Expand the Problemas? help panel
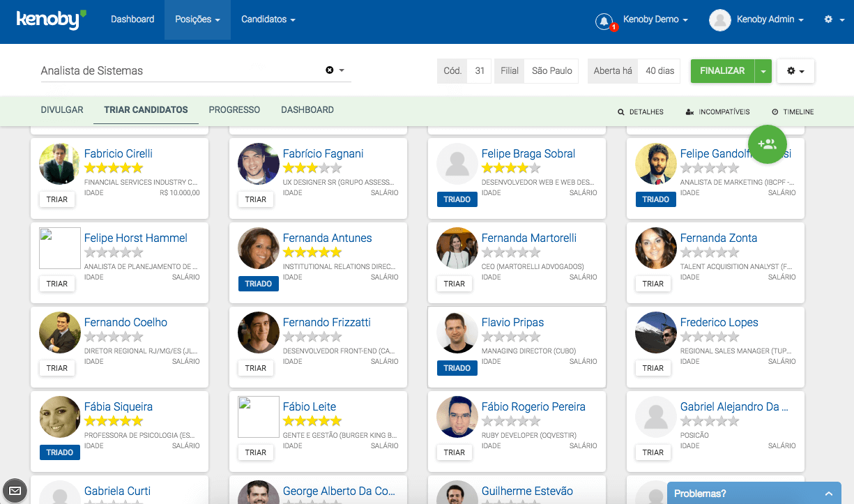This screenshot has height=504, width=854. point(754,494)
